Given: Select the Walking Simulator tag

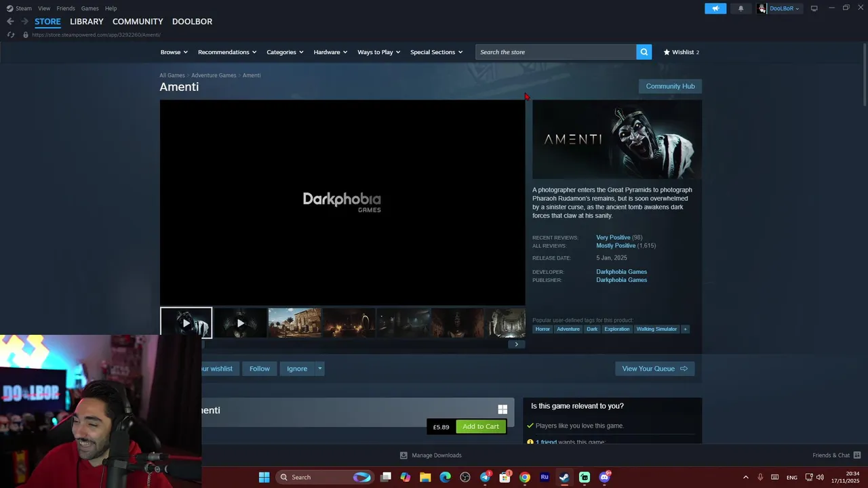Looking at the screenshot, I should click(x=656, y=329).
